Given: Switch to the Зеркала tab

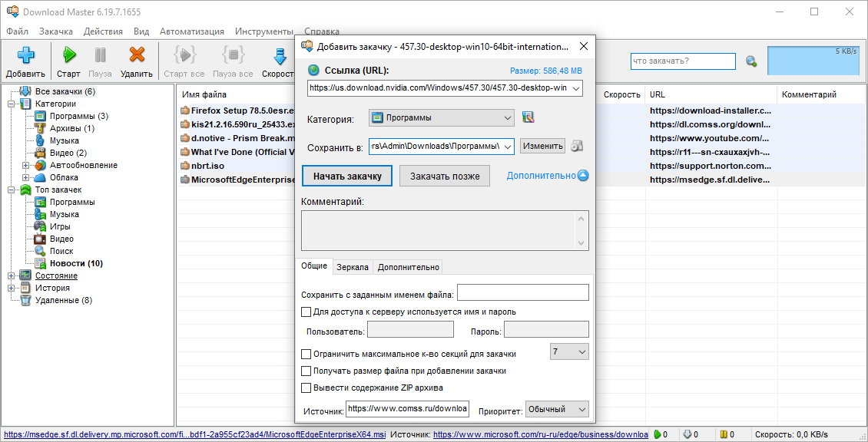Looking at the screenshot, I should coord(353,267).
